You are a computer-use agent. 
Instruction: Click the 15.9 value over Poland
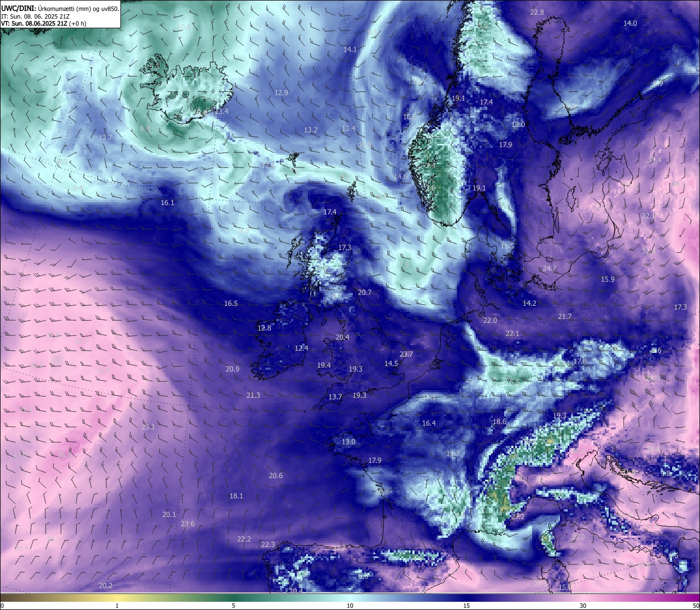tap(608, 279)
